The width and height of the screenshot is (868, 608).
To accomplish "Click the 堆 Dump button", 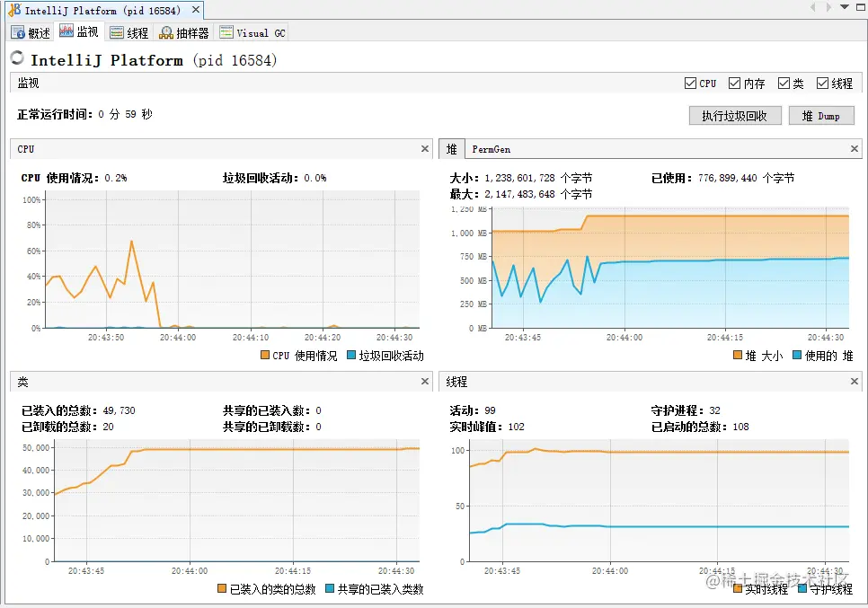I will 821,116.
